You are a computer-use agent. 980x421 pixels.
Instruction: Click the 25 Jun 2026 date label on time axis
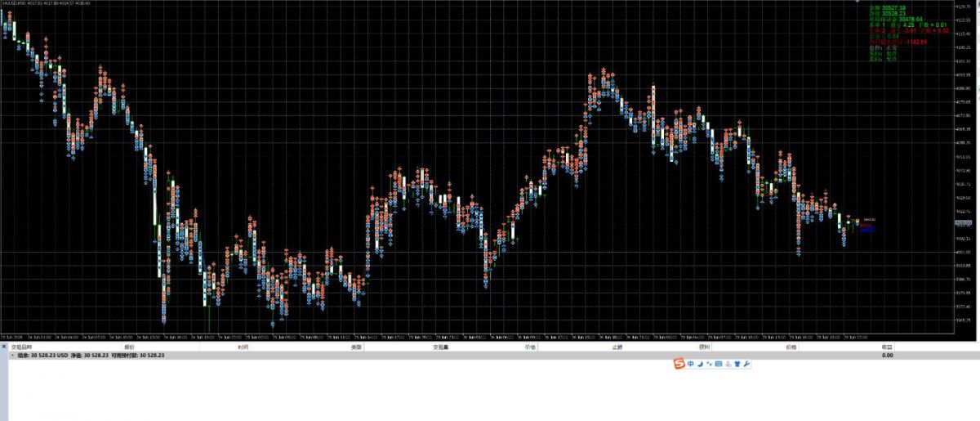(11, 337)
